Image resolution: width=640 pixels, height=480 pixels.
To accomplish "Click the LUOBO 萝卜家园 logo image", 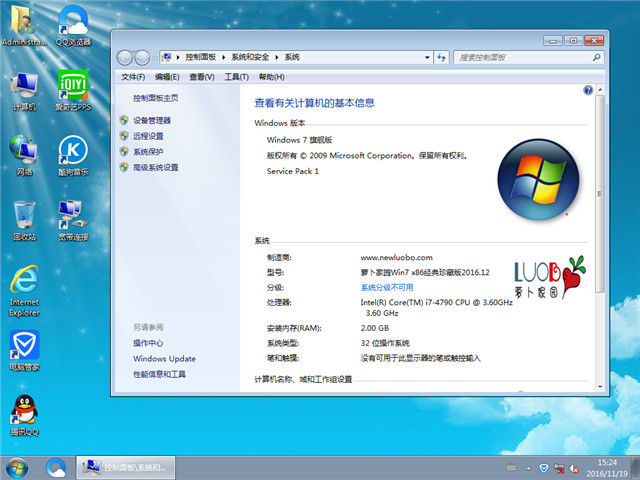I will coord(550,278).
